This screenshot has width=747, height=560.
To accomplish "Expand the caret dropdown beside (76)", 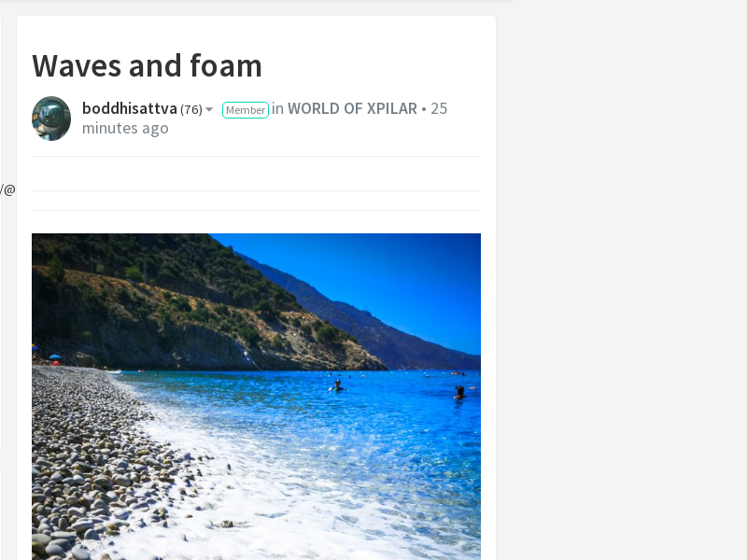I will [209, 110].
